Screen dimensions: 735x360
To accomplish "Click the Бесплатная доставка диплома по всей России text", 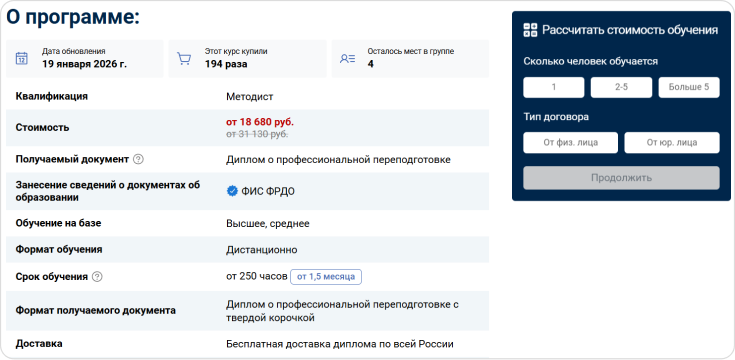I will click(x=340, y=344).
